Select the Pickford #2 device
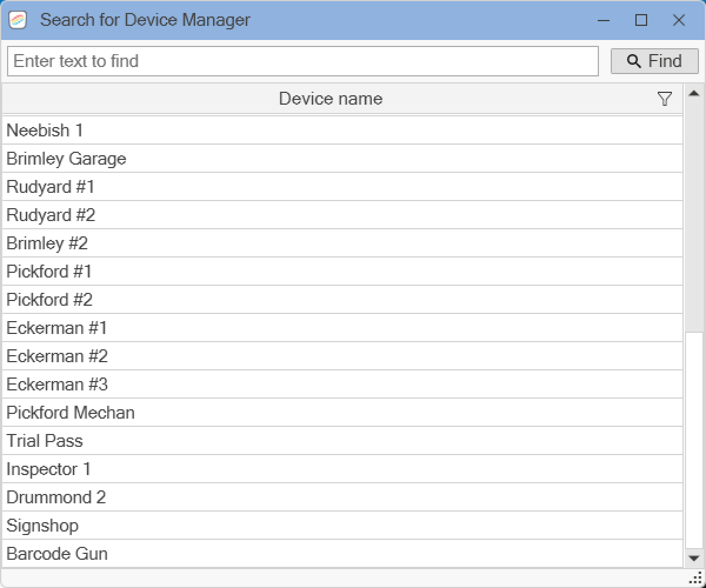This screenshot has width=706, height=588. tap(342, 300)
